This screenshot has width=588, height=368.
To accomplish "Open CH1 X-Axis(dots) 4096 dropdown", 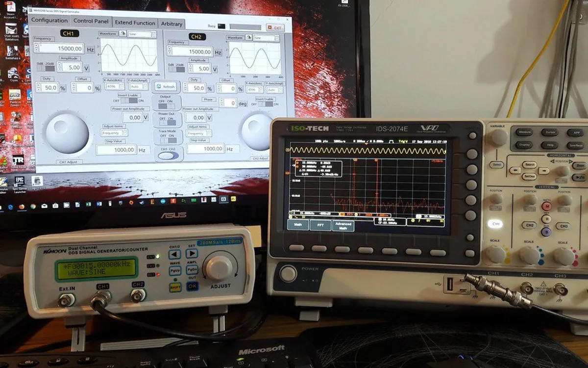I will pos(114,86).
